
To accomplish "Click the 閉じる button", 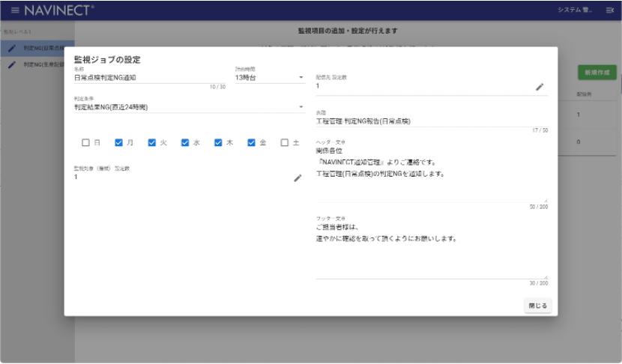I will click(x=538, y=306).
